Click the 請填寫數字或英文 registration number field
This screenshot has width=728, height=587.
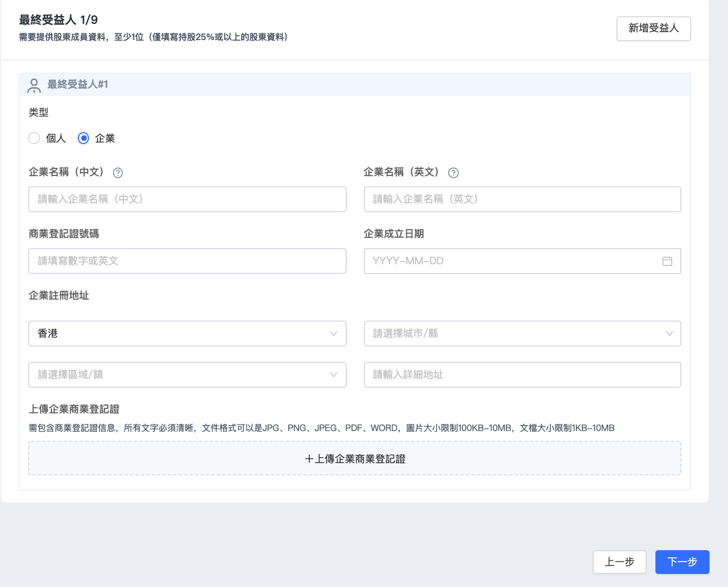[187, 261]
